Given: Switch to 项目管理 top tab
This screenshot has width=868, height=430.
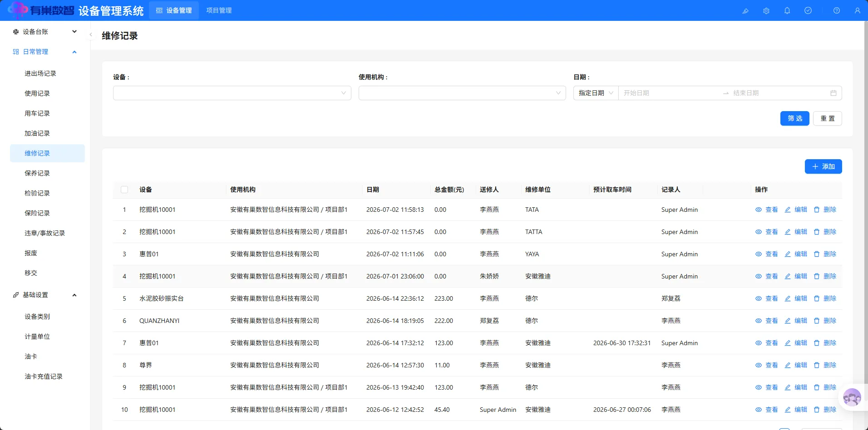Looking at the screenshot, I should pyautogui.click(x=219, y=10).
